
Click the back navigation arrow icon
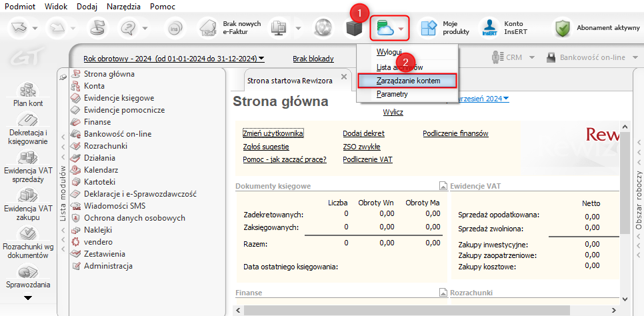(x=20, y=29)
